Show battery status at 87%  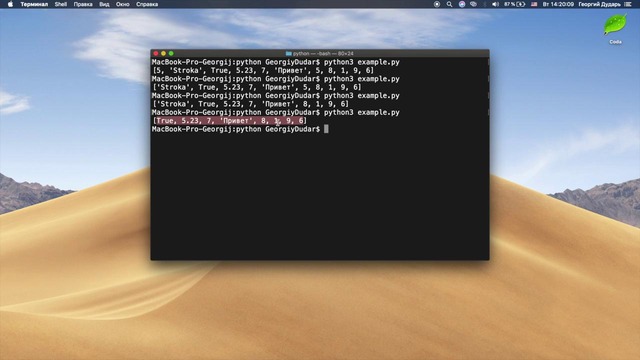click(514, 4)
